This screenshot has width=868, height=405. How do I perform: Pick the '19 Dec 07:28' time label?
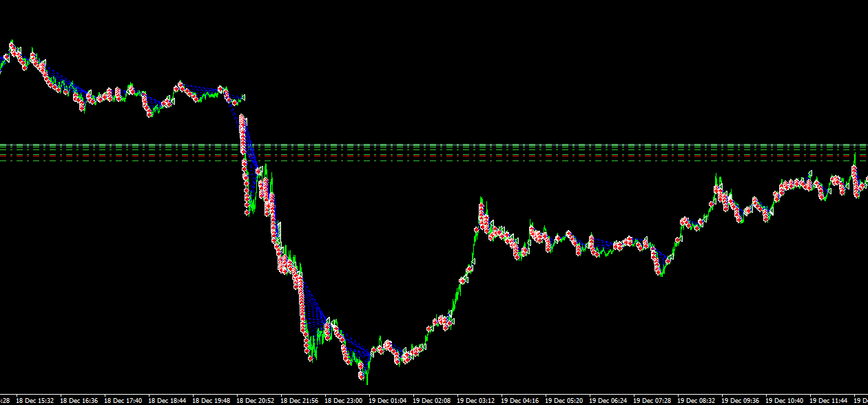tap(652, 400)
